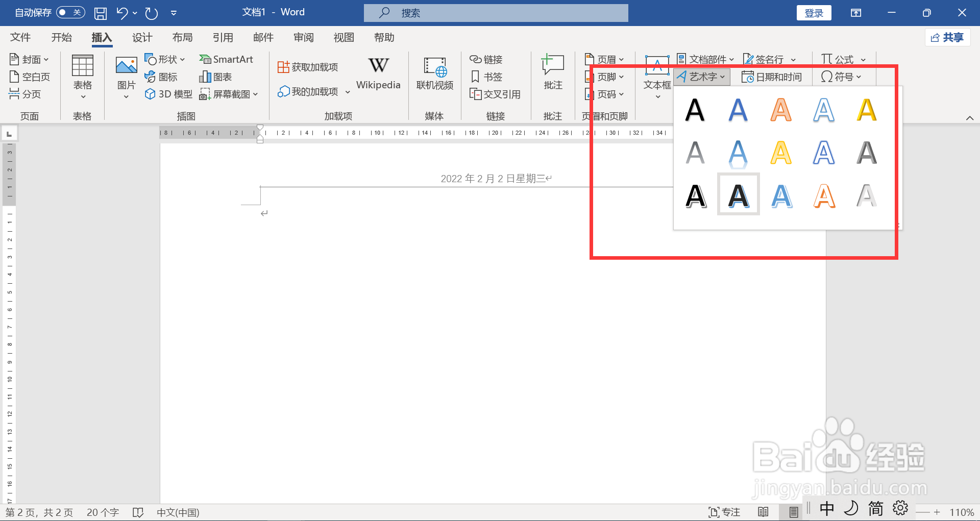Click the ruler tab selector button
This screenshot has height=521, width=980.
point(9,134)
